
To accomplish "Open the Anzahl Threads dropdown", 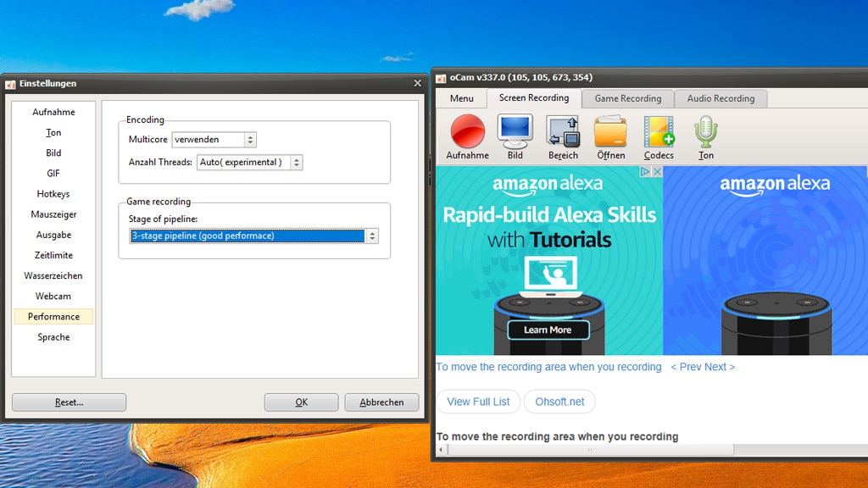I will 297,163.
